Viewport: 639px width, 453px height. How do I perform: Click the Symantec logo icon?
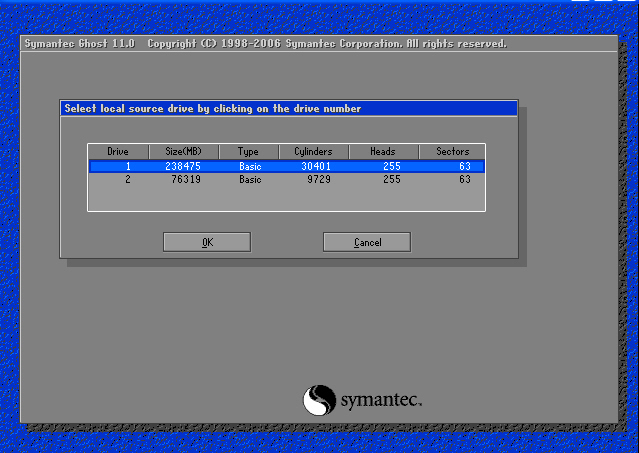319,400
